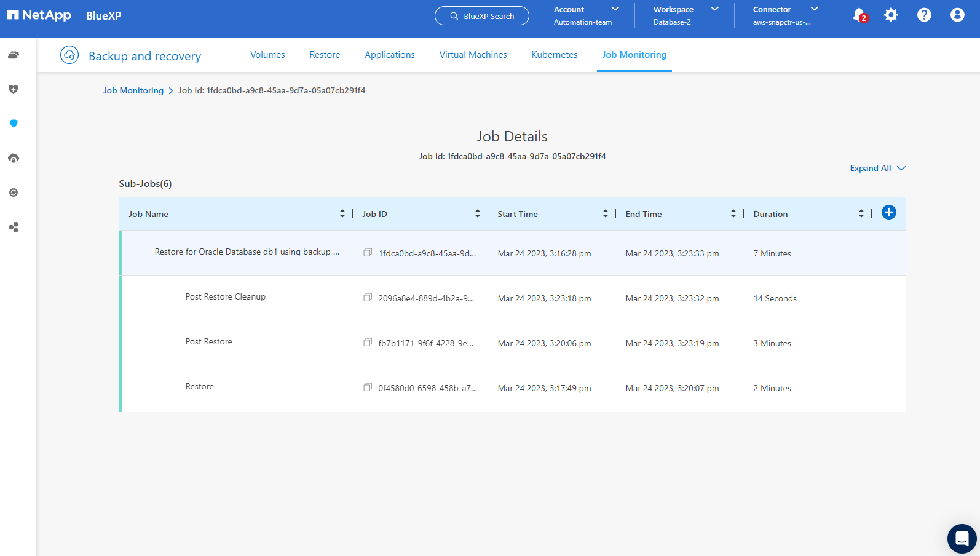
Task: Open the settings gear icon
Action: 891,15
